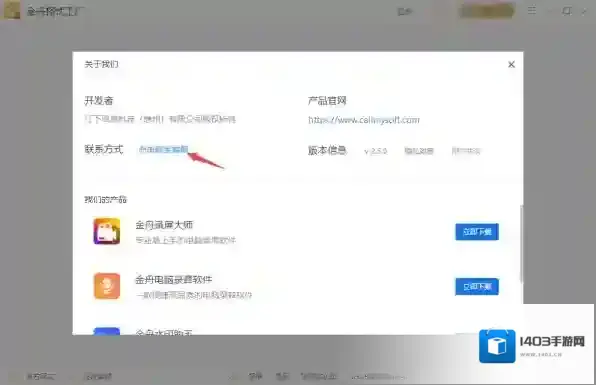This screenshot has height=385, width=596.
Task: Close the 关于我们 dialog
Action: click(x=511, y=65)
